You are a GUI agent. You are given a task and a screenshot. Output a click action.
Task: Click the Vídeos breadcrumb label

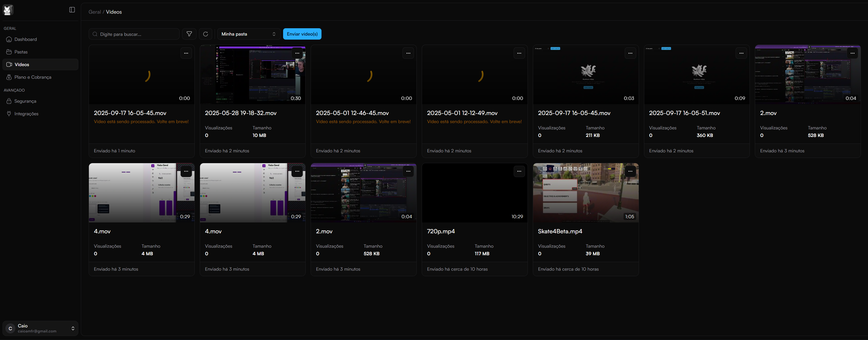[x=114, y=12]
